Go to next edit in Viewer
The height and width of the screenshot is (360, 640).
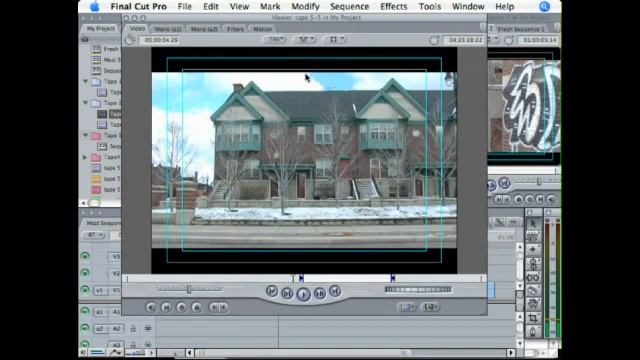(335, 291)
